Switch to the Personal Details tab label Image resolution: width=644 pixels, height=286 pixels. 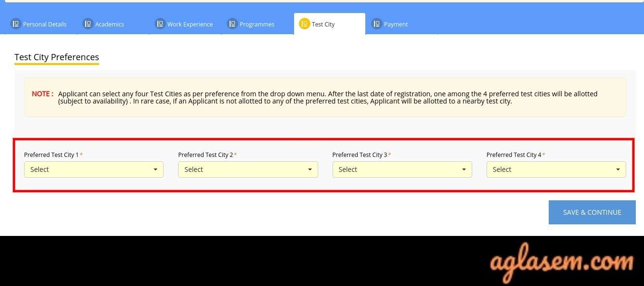click(45, 24)
